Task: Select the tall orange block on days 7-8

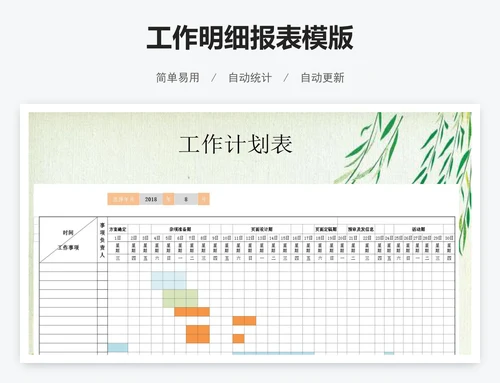Action: click(x=198, y=334)
